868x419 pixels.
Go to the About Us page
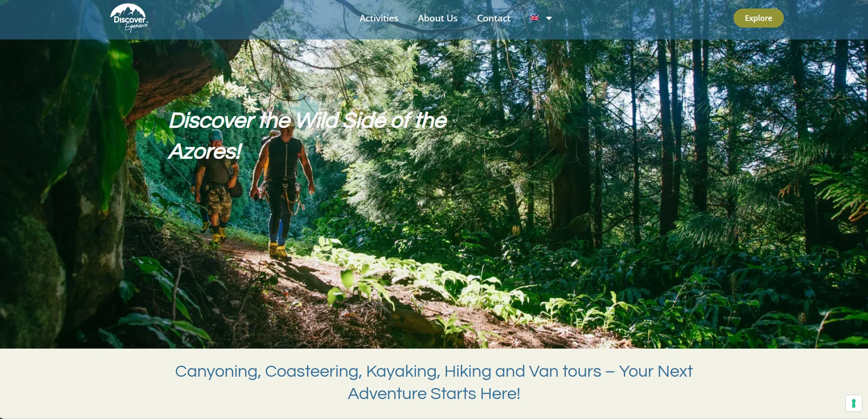coord(438,18)
